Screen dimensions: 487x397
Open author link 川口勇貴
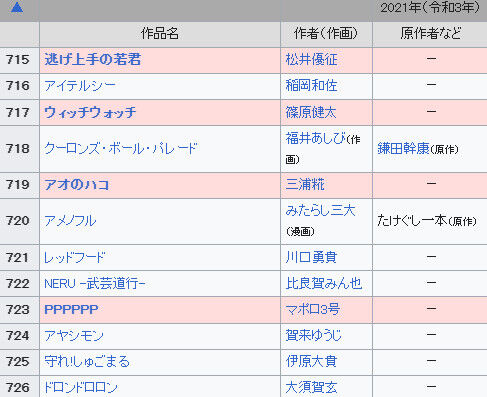(311, 257)
